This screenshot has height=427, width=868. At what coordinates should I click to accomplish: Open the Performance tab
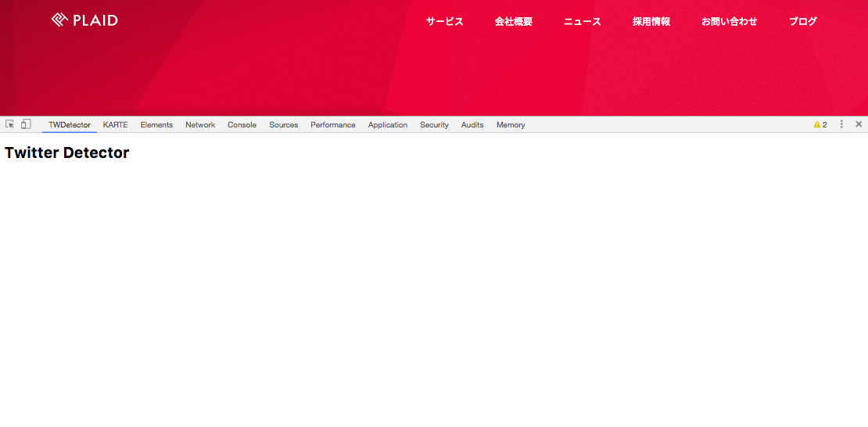[332, 125]
